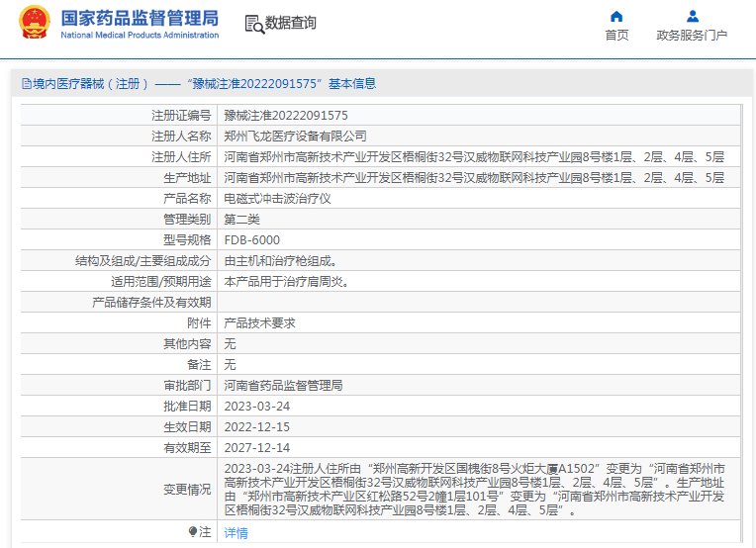
Task: Click the 河南省药品监督管理局 approval department value
Action: tap(283, 385)
